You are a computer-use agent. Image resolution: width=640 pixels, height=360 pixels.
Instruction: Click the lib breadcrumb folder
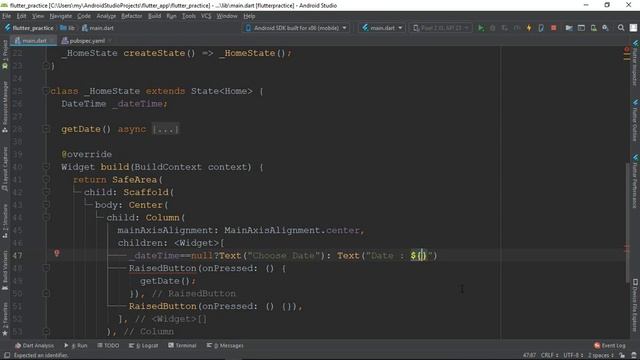67,28
